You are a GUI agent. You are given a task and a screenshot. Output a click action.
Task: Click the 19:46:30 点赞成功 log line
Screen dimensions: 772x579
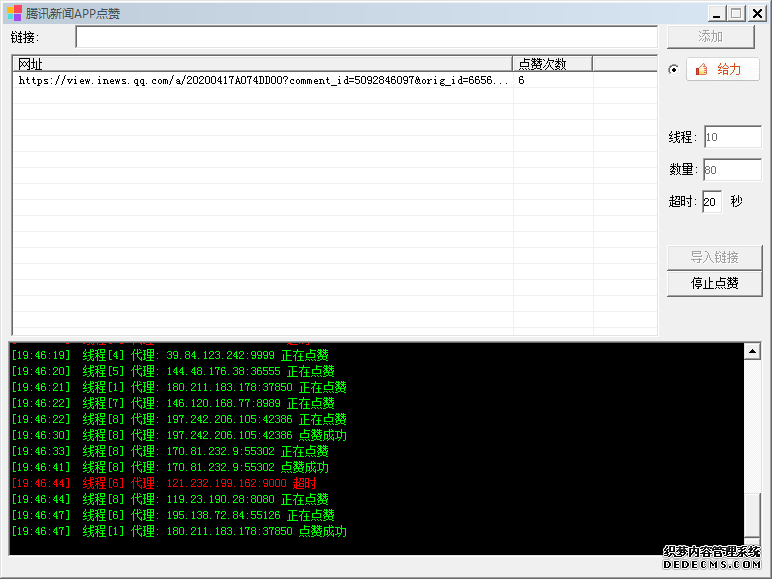[x=179, y=435]
